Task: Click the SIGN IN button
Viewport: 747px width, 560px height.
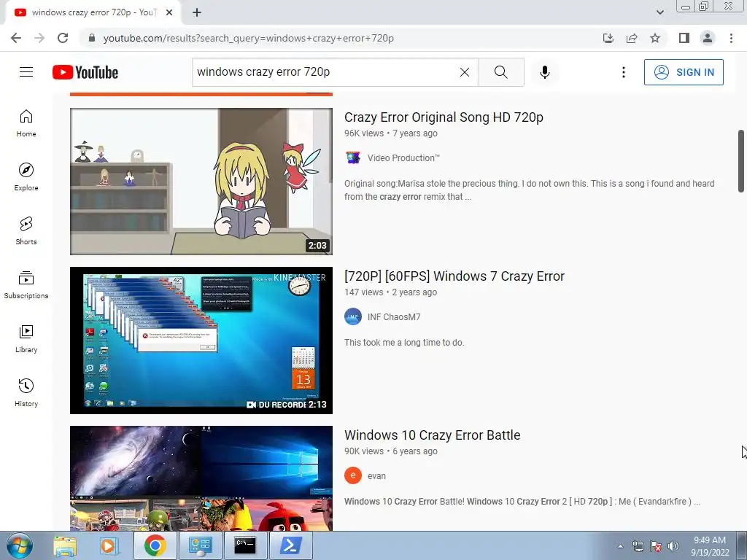Action: (x=684, y=72)
